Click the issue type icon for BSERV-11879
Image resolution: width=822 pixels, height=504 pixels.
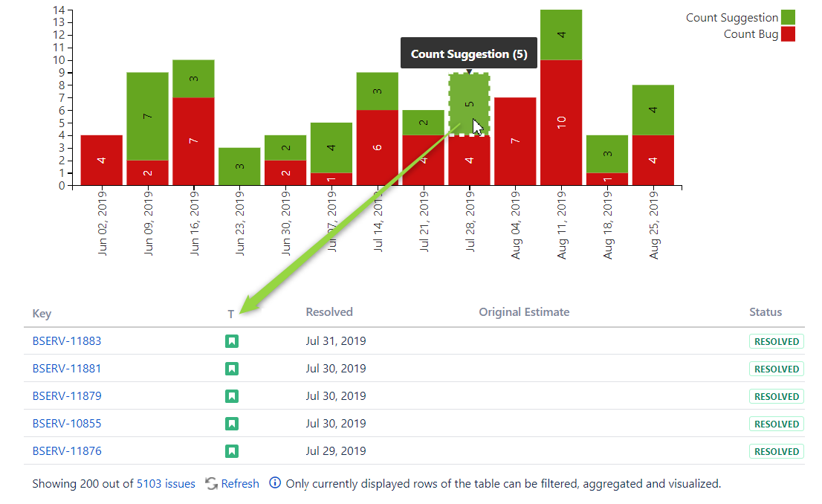232,396
